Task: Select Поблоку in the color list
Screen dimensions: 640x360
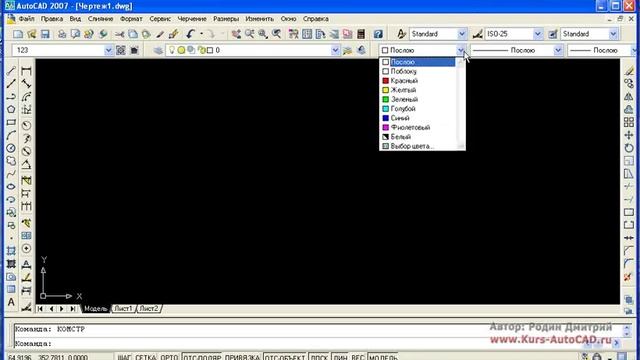Action: click(418, 71)
